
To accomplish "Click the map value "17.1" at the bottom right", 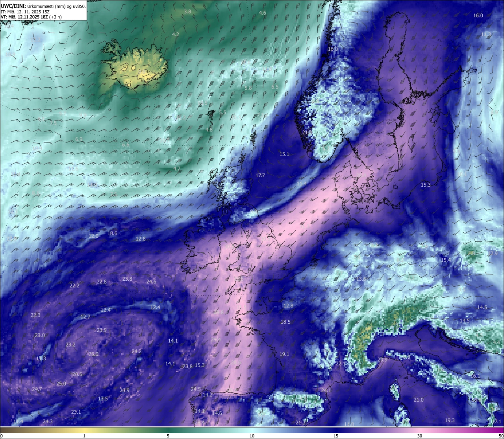I will click(497, 422).
